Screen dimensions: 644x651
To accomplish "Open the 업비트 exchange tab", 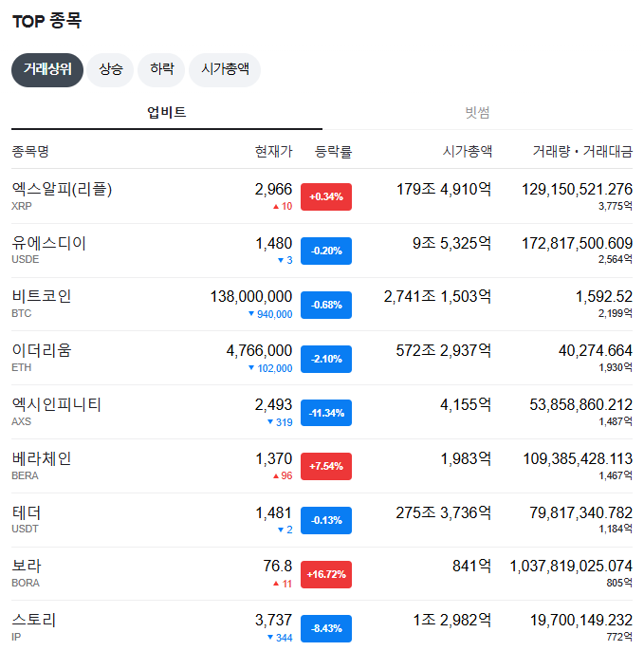I will click(x=167, y=113).
